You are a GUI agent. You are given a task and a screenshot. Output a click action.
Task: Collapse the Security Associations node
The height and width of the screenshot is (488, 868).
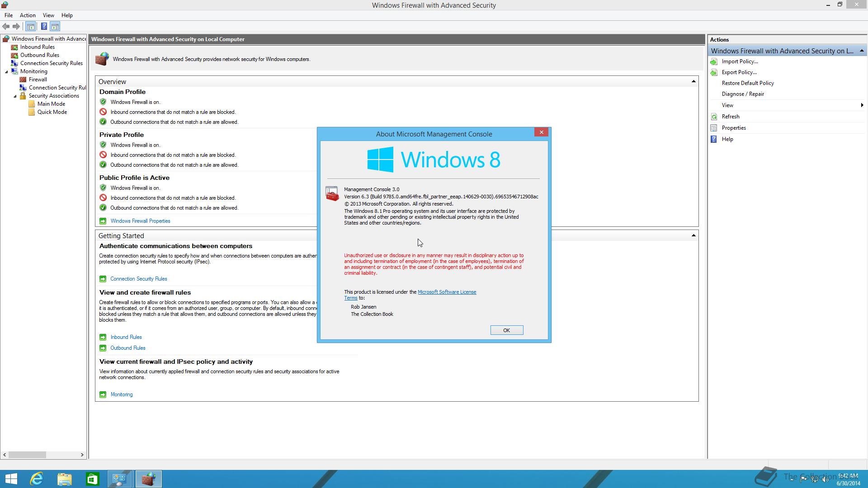[15, 96]
